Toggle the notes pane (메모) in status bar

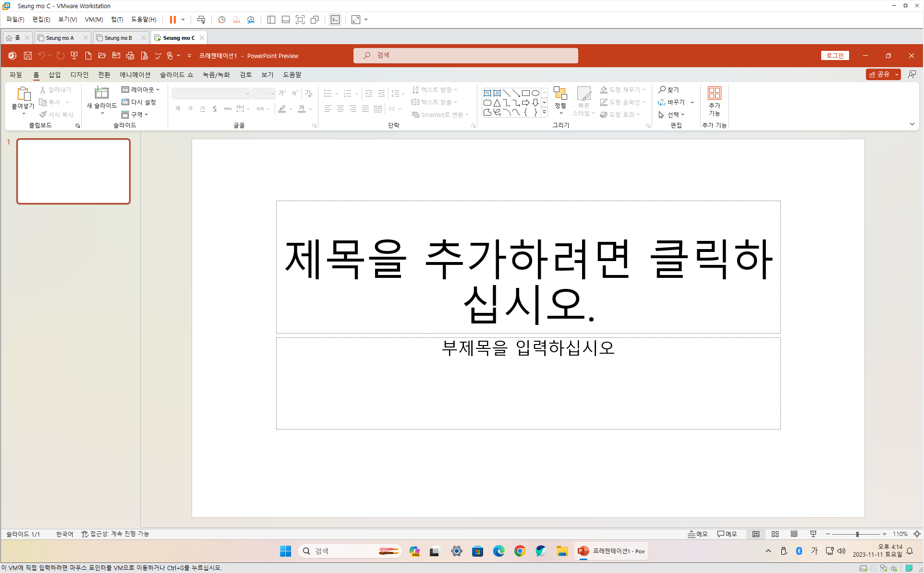click(x=697, y=534)
